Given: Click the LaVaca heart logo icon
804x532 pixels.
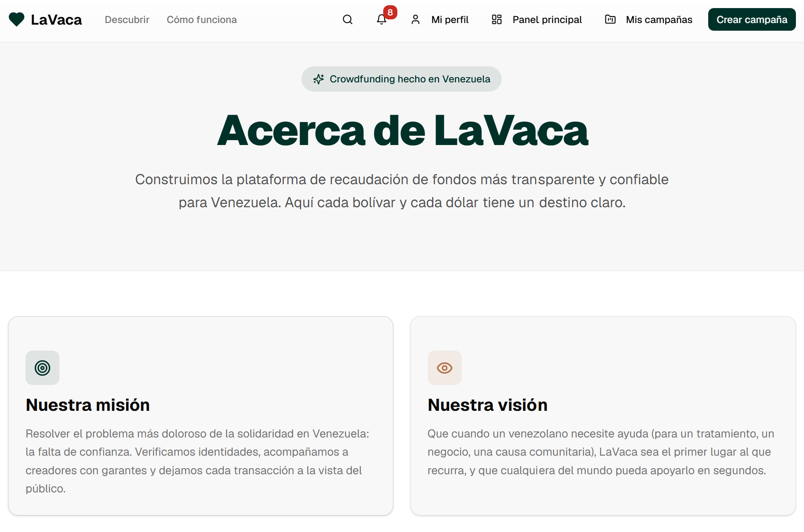Looking at the screenshot, I should click(x=17, y=19).
